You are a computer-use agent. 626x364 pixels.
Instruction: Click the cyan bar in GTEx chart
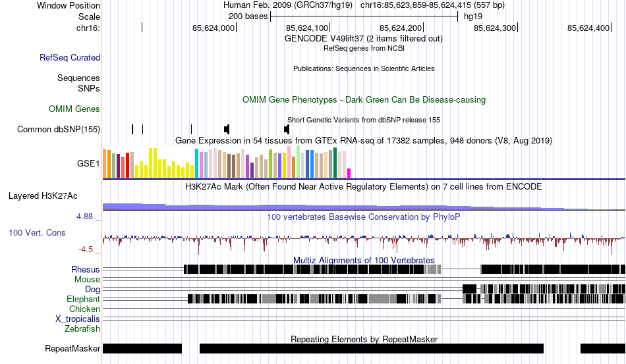tap(197, 163)
